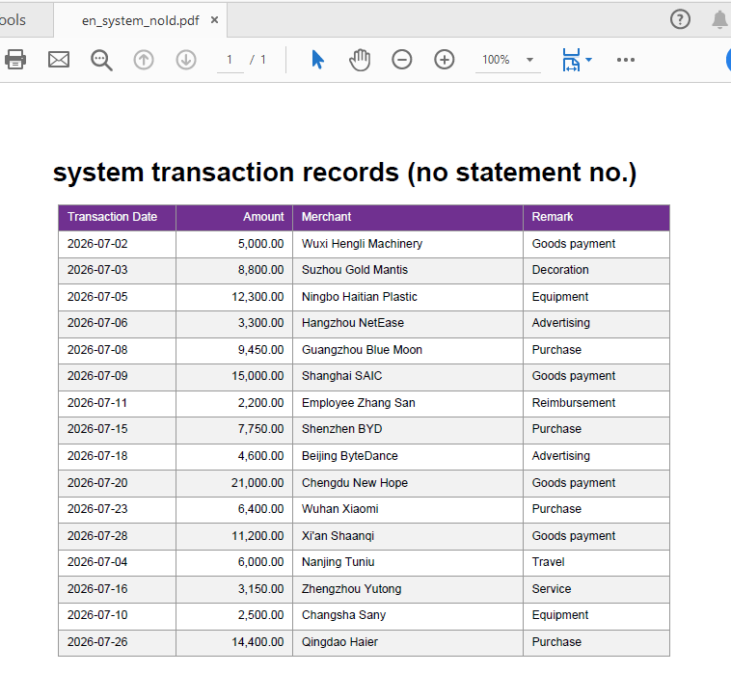This screenshot has width=731, height=700.
Task: Select date 2026-07-26
Action: 97,643
